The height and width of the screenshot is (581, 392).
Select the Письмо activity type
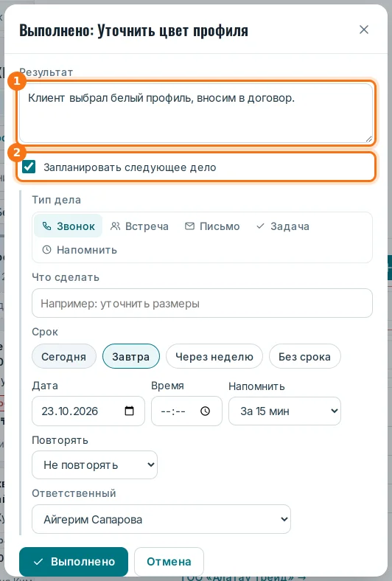(212, 226)
